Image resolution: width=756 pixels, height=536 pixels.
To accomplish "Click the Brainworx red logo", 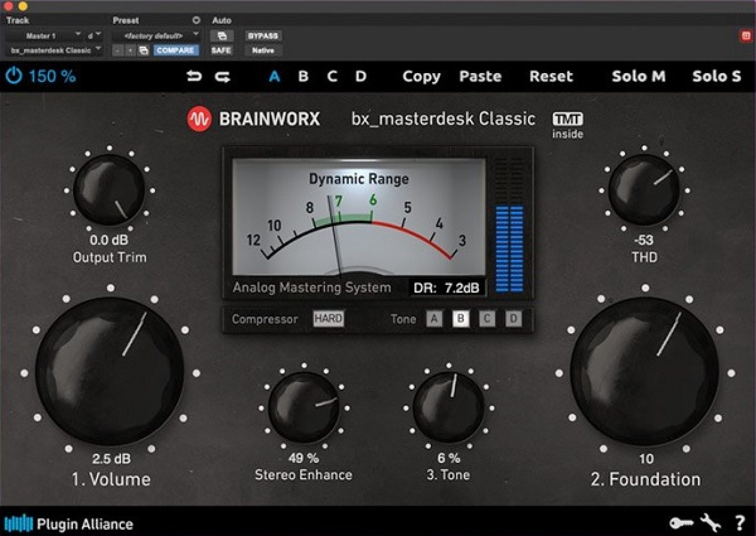I will (199, 119).
